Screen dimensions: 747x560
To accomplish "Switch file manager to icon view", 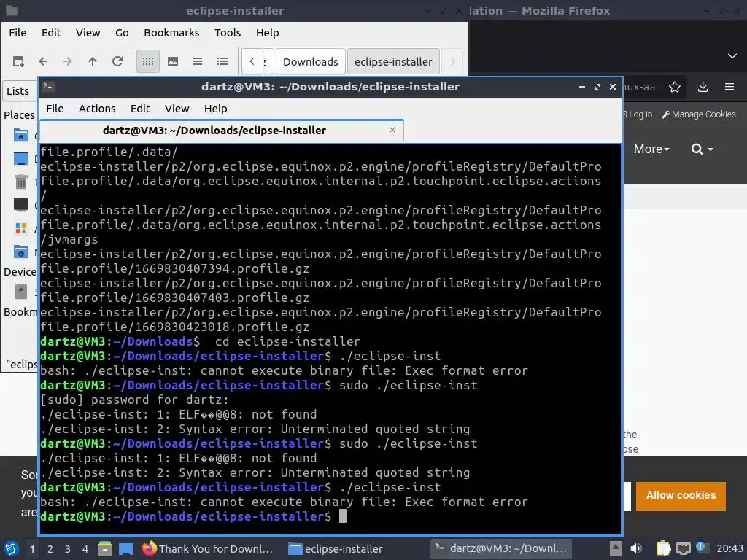I will pos(148,61).
